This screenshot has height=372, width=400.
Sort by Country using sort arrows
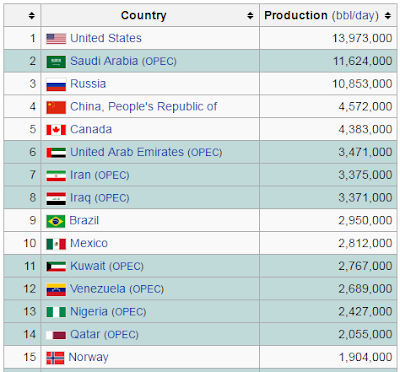click(x=250, y=15)
